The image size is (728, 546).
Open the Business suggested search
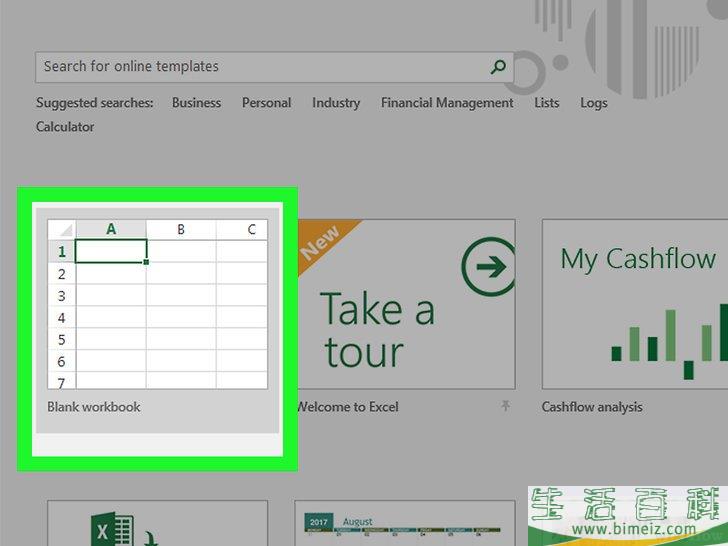point(196,103)
